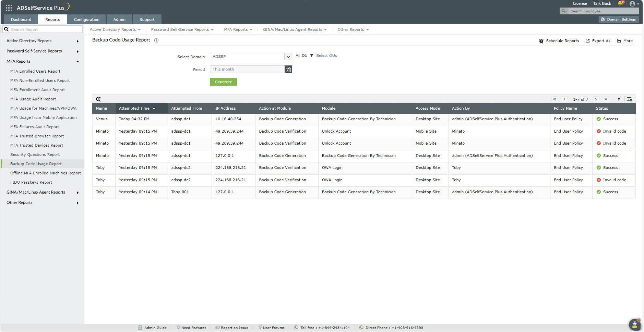Sort by Attempted Time column header
644x332 pixels.
point(137,108)
